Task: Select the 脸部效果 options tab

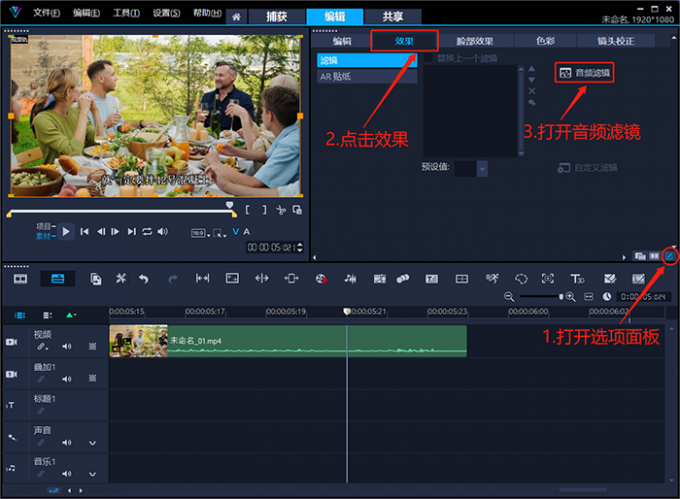Action: pyautogui.click(x=475, y=41)
